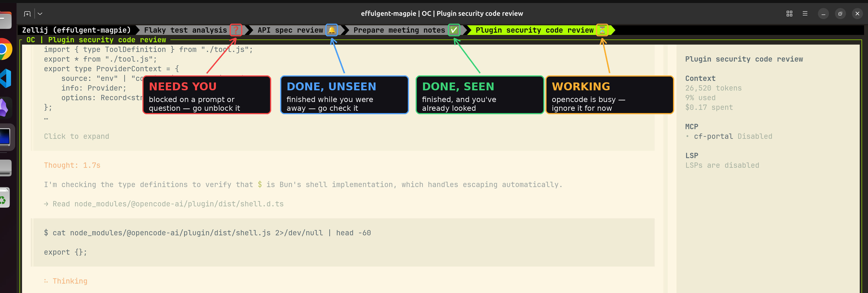Click the 'LSPs are disabled' text
Screen dimensions: 868x293
[x=722, y=165]
